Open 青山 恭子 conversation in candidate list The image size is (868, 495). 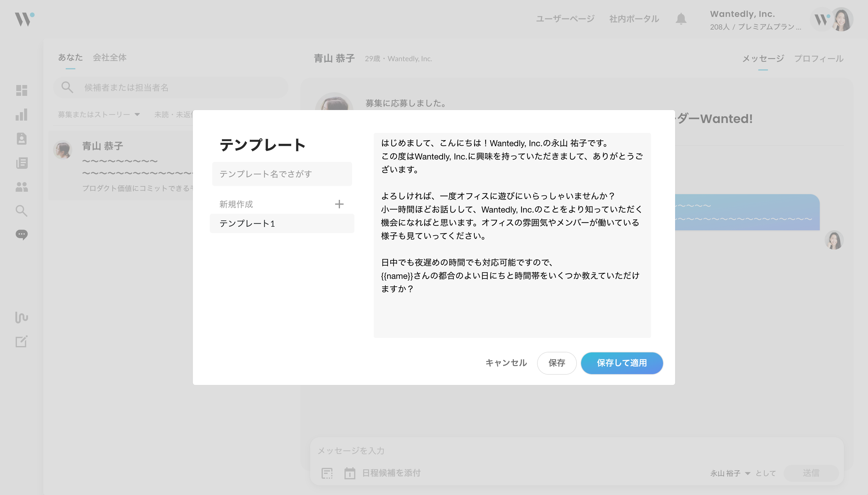point(121,166)
